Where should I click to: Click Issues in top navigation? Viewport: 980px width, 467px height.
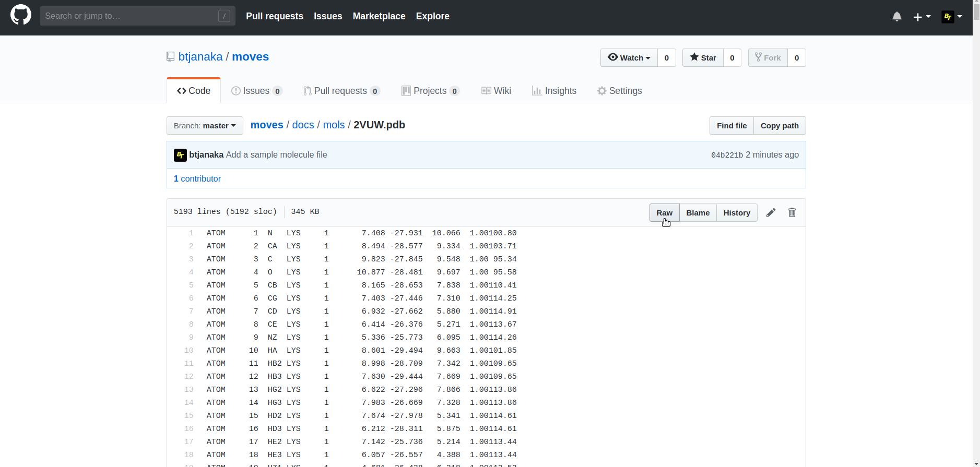328,16
